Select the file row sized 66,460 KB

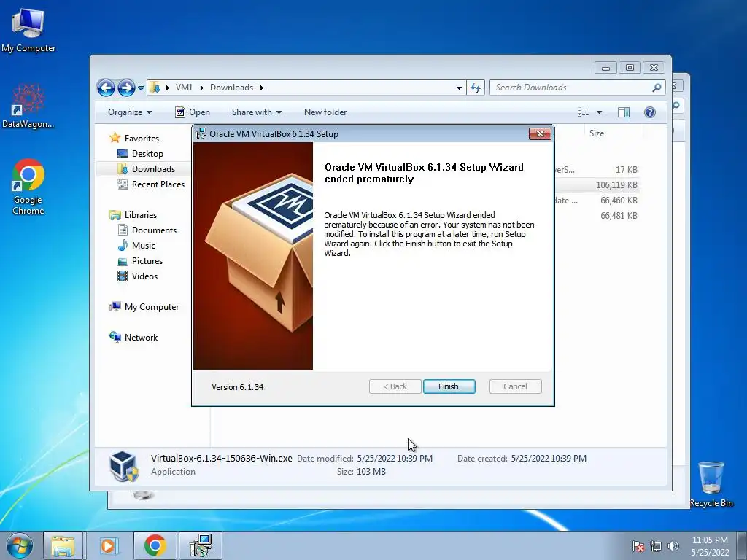click(597, 201)
